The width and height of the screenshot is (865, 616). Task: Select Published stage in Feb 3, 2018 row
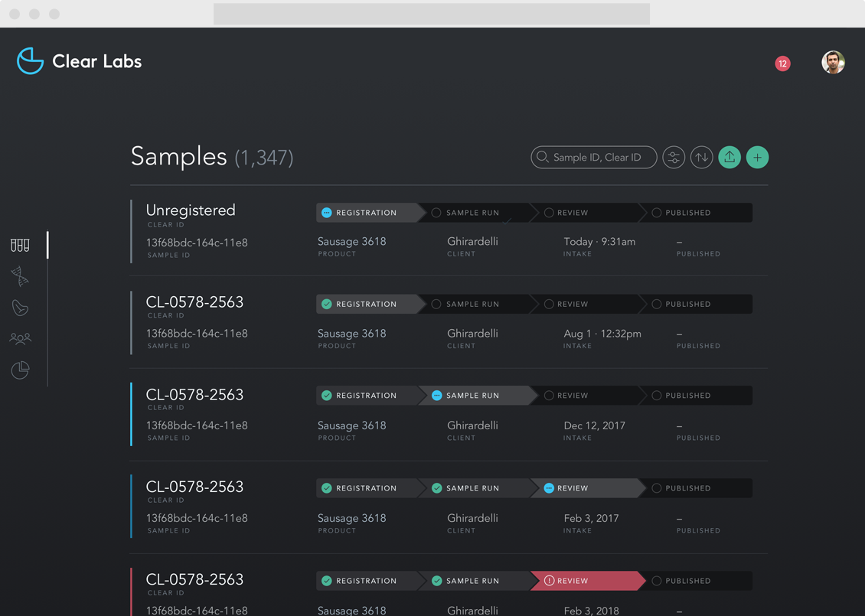[696, 581]
